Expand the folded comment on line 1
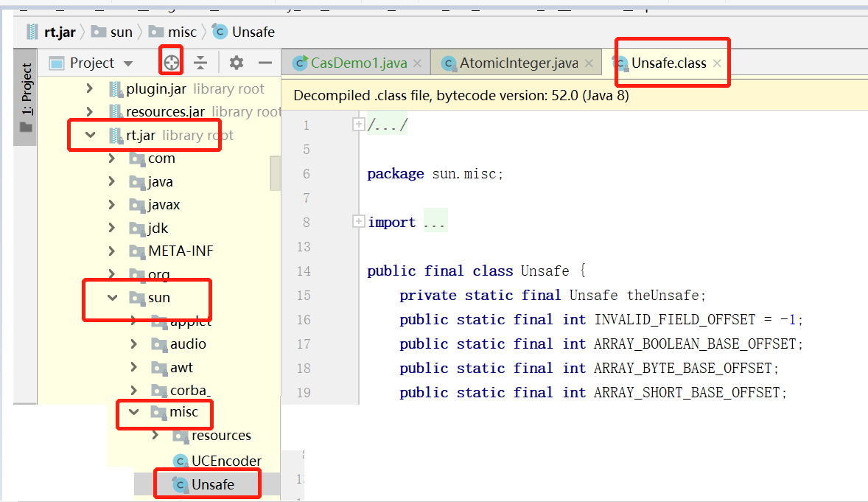 (x=359, y=125)
